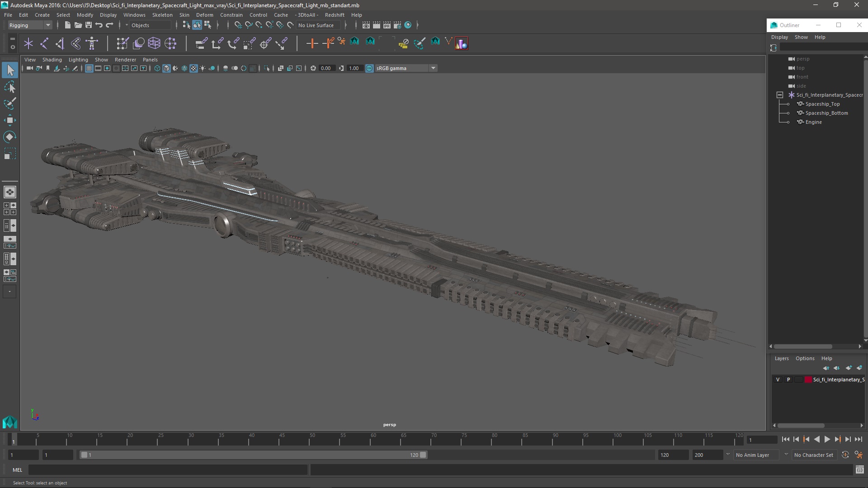Open the viewport Shading menu
The image size is (868, 488).
tap(52, 60)
